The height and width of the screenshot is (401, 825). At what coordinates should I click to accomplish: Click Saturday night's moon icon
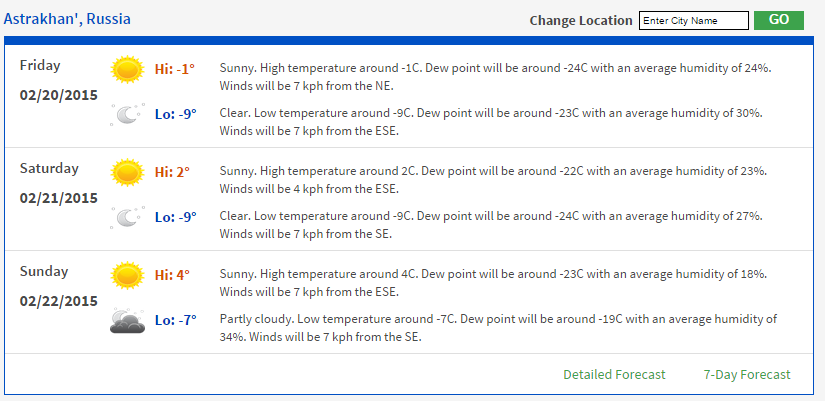[127, 217]
